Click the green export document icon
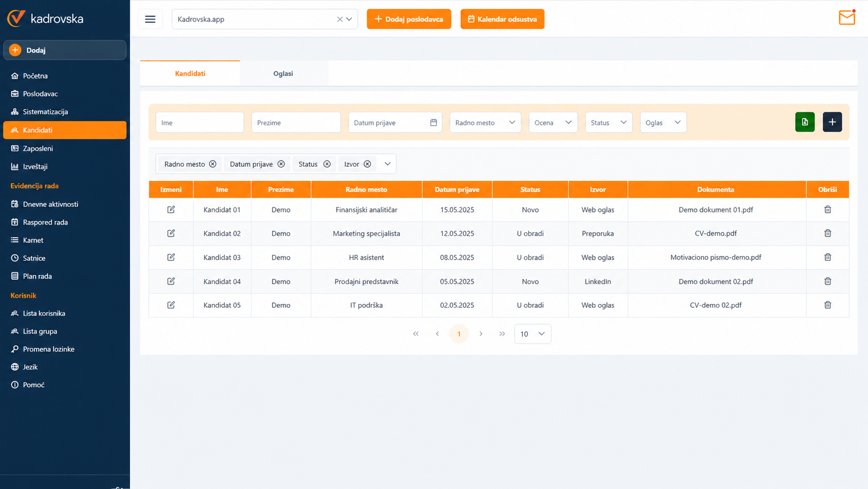This screenshot has width=868, height=489. coord(805,122)
